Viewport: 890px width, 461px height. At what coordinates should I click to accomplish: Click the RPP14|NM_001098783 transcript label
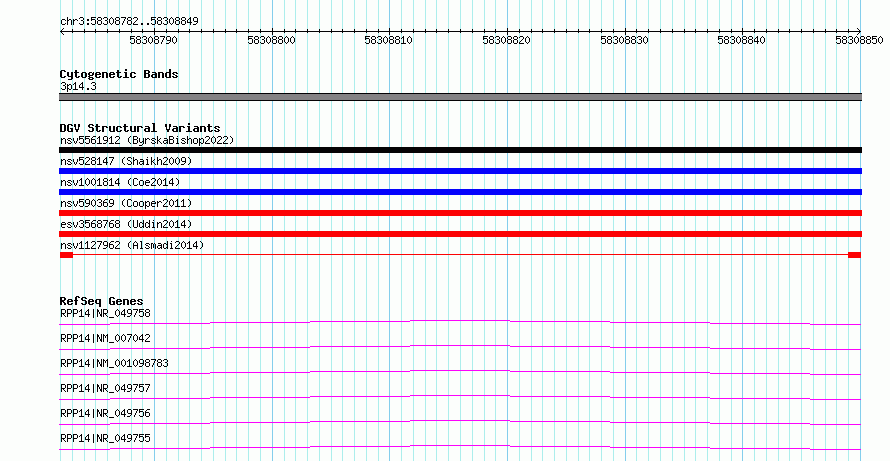(x=115, y=363)
